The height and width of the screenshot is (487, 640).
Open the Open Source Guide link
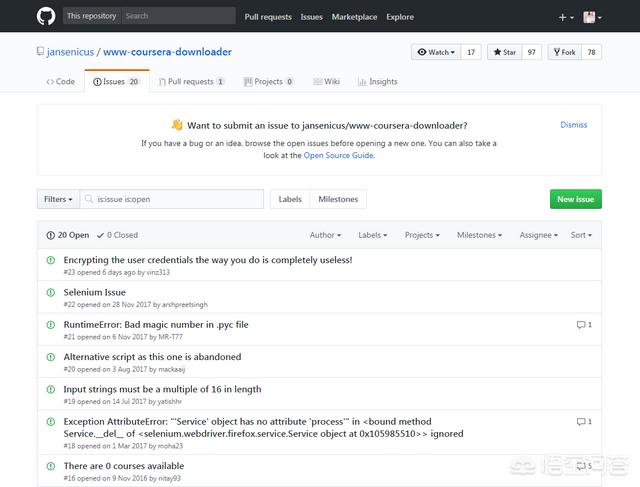(338, 155)
